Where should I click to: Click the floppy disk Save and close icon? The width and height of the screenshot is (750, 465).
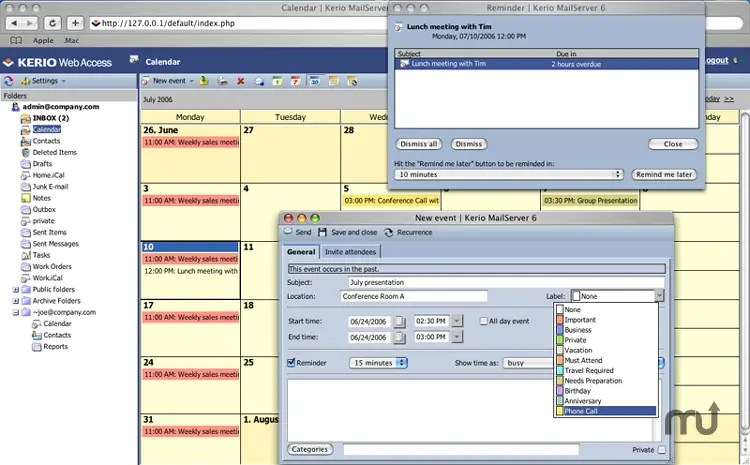tap(322, 232)
